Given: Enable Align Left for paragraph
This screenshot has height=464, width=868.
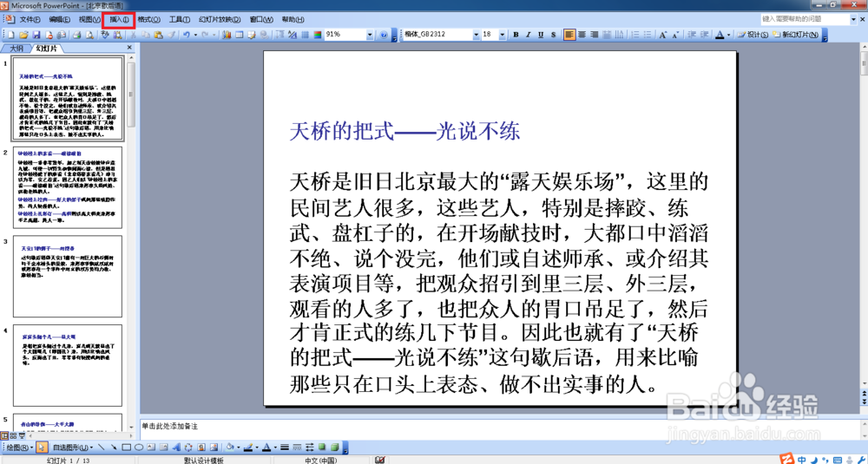Looking at the screenshot, I should (x=569, y=35).
